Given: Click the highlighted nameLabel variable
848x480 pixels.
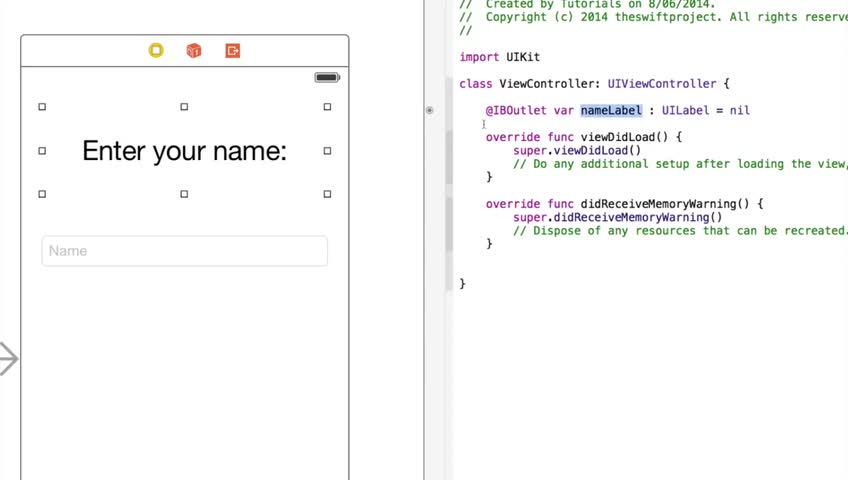Looking at the screenshot, I should click(611, 110).
